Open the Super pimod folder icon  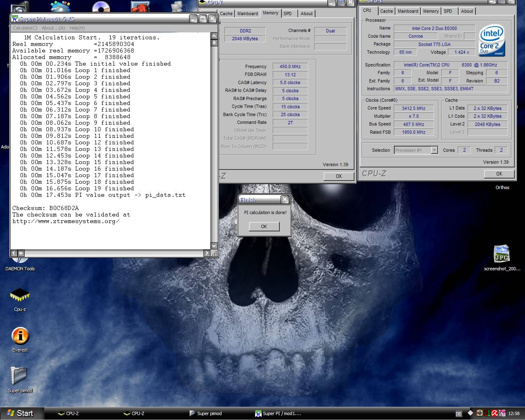coord(18,375)
